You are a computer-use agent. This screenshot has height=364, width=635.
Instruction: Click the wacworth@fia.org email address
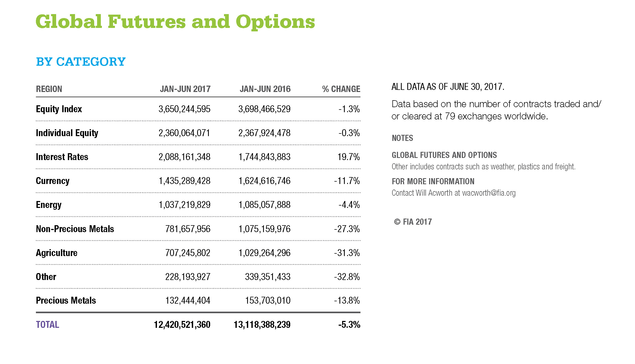coord(489,193)
